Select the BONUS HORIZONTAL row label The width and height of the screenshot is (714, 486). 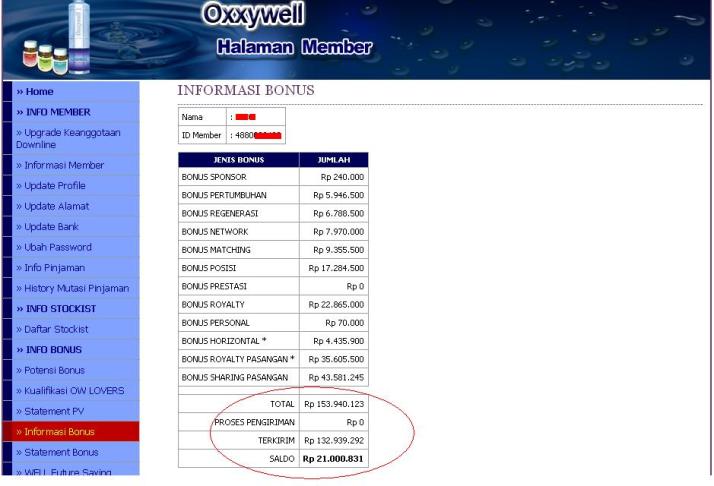coord(224,341)
